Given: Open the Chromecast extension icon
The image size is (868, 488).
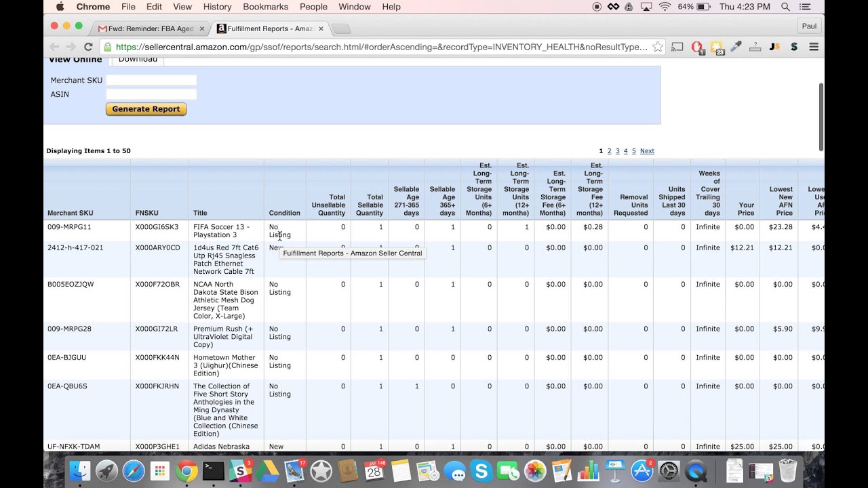Looking at the screenshot, I should pos(677,47).
